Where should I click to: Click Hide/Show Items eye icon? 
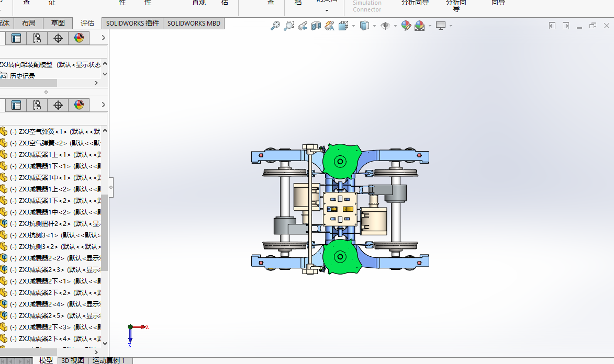[385, 26]
